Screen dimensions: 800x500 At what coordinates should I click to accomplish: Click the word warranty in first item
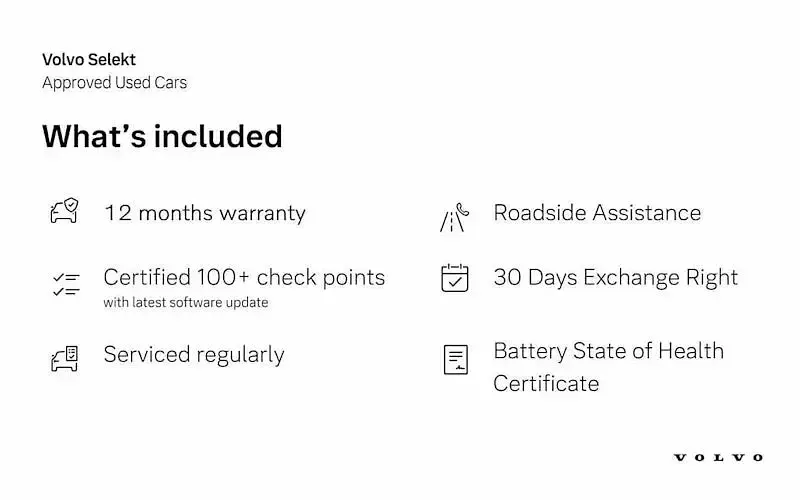262,214
